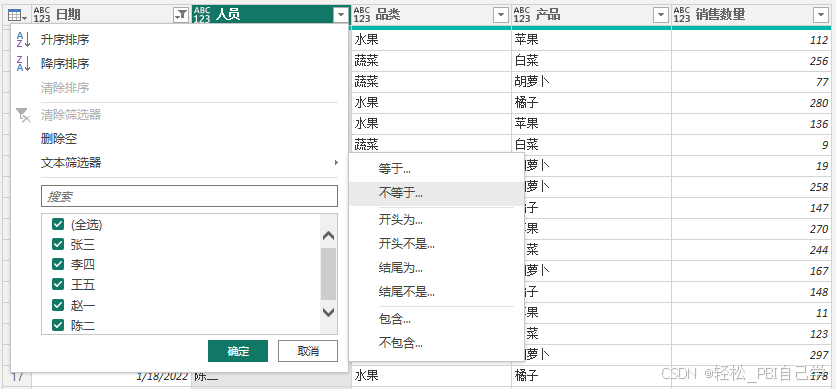Open the 人员 column dropdown arrow

point(341,16)
